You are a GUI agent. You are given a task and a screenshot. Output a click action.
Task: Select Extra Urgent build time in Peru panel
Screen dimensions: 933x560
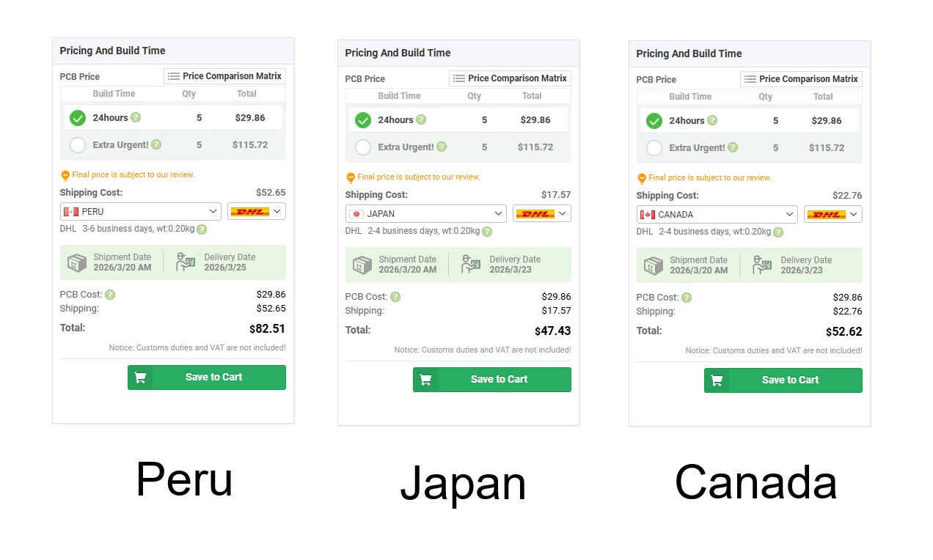click(78, 145)
